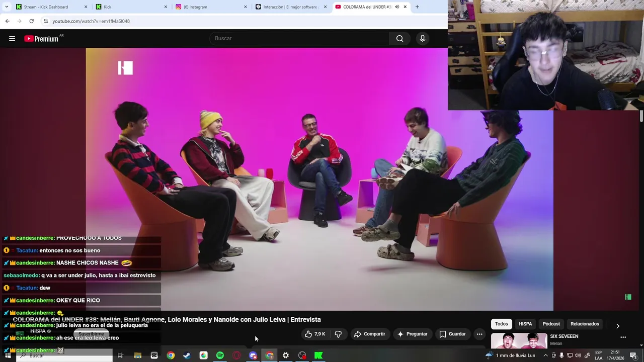Select the Relacionados filter chip
Screen dimensions: 644x362
tap(585, 324)
